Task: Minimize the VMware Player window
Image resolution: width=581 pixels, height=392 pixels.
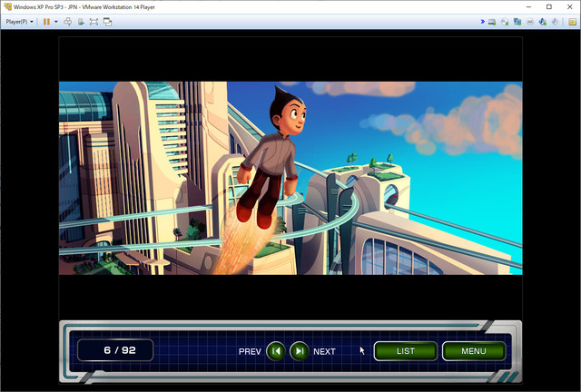Action: (x=528, y=6)
